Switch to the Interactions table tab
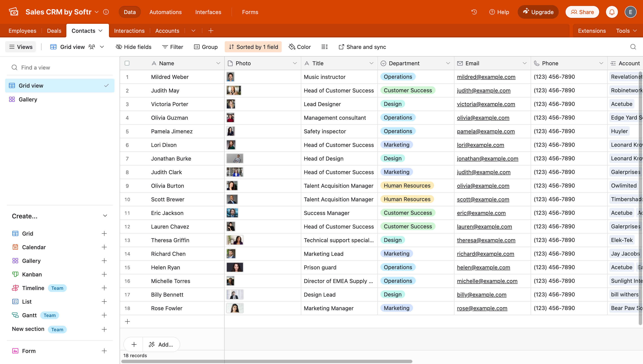The width and height of the screenshot is (643, 364). tap(129, 31)
